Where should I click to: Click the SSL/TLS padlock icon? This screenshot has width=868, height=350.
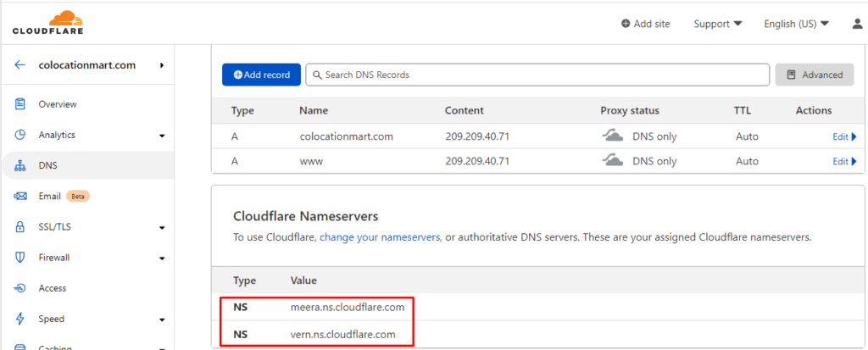point(20,227)
